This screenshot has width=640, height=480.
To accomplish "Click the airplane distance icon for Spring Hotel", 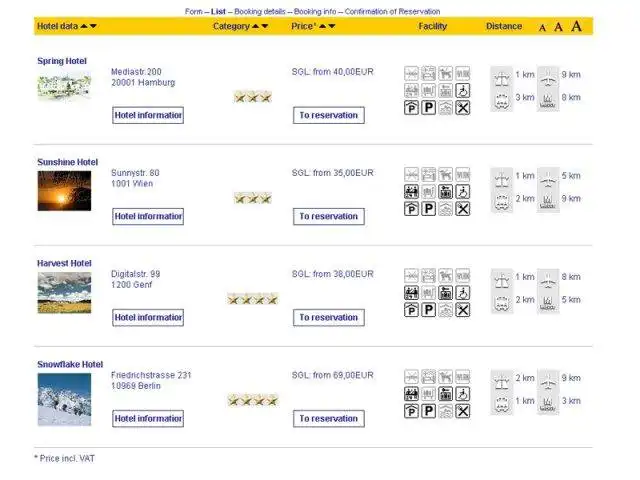I will (x=547, y=75).
